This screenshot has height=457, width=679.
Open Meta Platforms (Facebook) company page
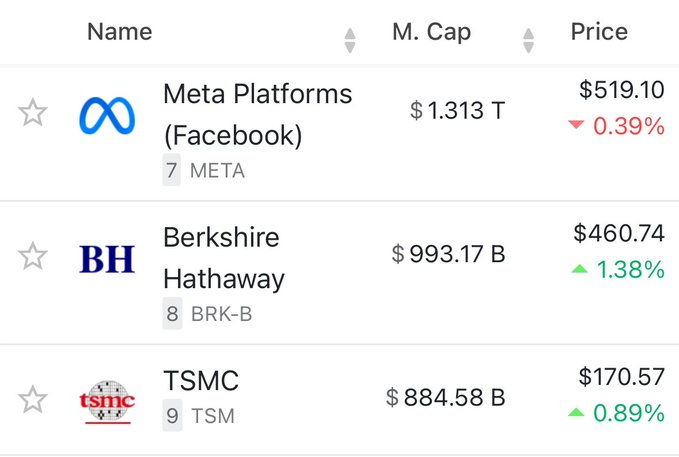pyautogui.click(x=258, y=114)
